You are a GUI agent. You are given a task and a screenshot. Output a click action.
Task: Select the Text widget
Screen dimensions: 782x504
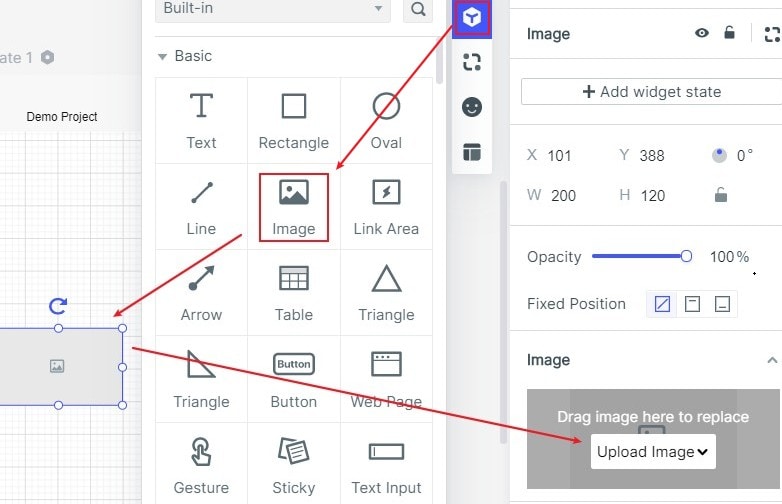201,121
